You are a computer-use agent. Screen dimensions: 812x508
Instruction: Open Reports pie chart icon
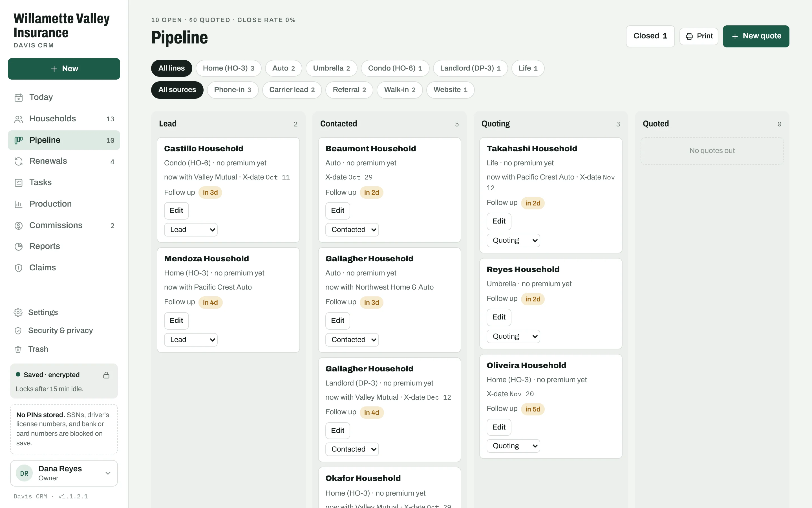(x=18, y=247)
